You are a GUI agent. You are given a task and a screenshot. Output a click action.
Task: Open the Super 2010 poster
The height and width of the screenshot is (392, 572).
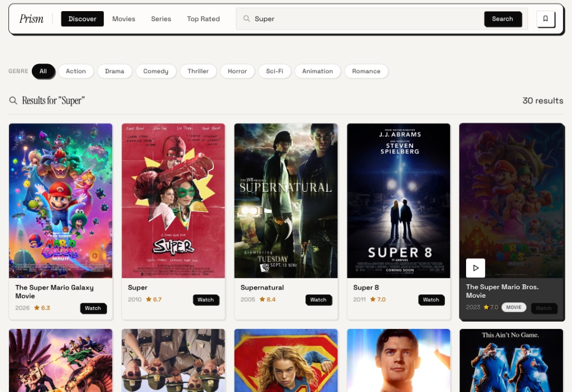coord(173,201)
